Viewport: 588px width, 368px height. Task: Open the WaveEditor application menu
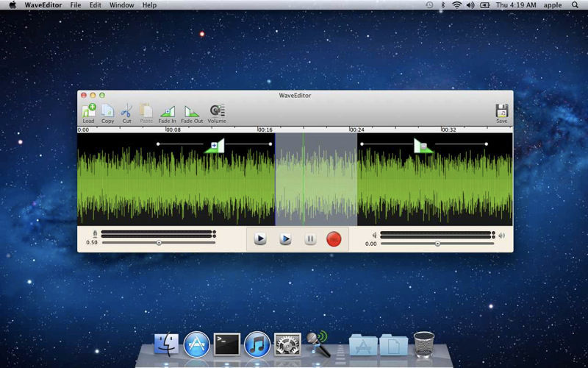click(43, 5)
